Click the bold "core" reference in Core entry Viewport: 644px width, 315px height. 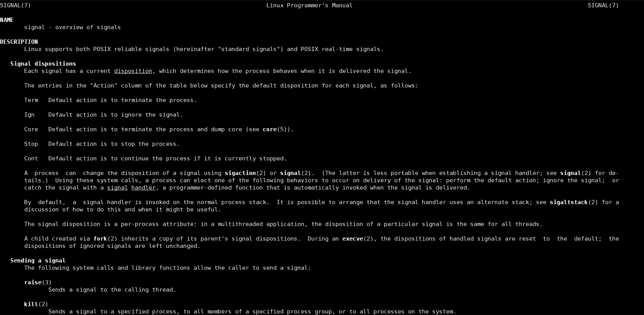click(x=270, y=129)
